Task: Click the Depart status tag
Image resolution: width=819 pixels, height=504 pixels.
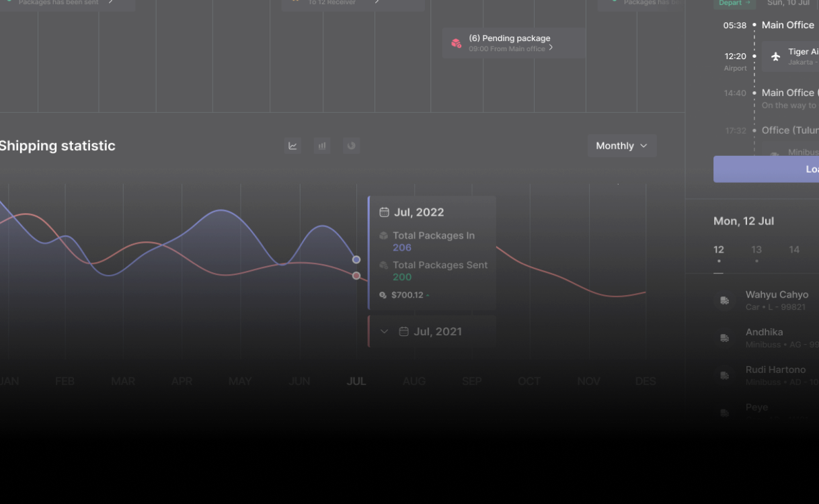Action: pyautogui.click(x=734, y=3)
